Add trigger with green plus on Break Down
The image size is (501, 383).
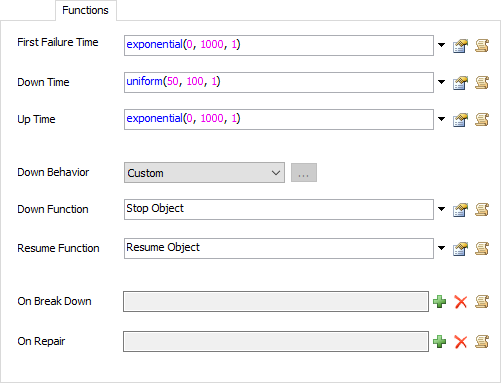439,302
